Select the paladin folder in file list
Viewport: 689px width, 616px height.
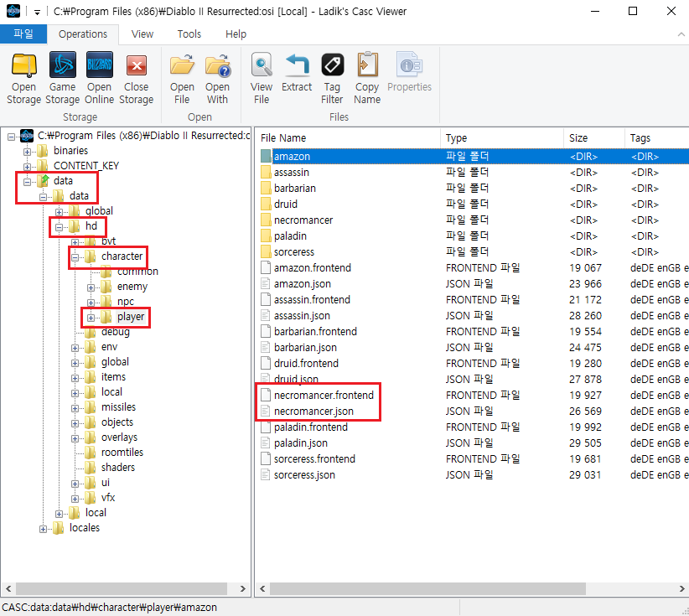click(290, 236)
